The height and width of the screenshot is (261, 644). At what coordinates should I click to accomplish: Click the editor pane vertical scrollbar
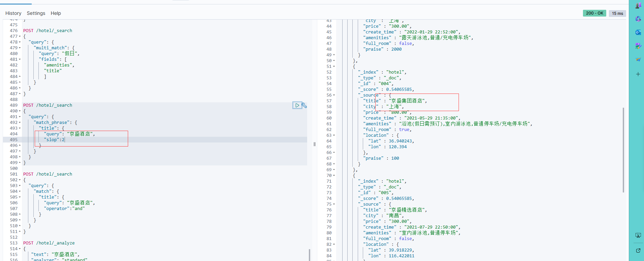[x=309, y=255]
